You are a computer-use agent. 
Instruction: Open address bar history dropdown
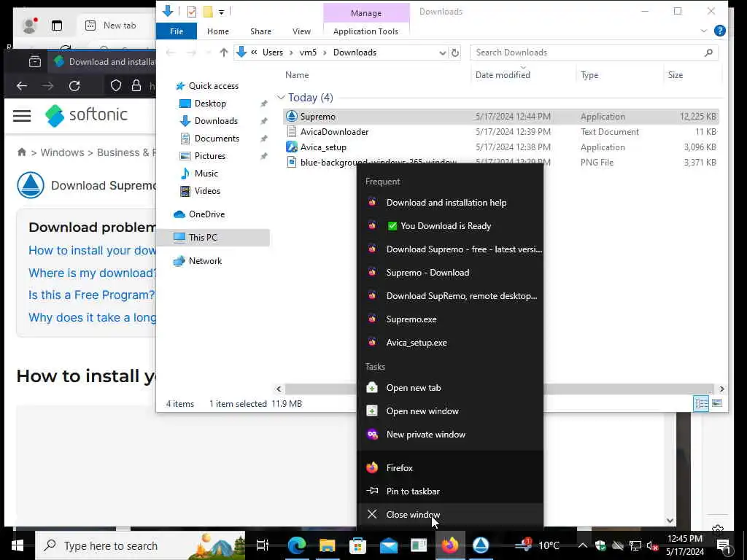click(443, 52)
